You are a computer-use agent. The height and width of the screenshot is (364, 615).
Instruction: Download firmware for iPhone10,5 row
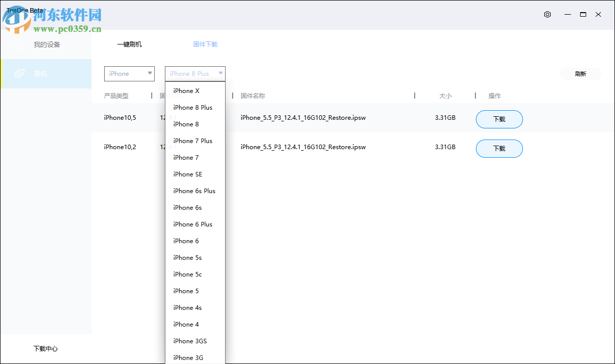coord(499,119)
